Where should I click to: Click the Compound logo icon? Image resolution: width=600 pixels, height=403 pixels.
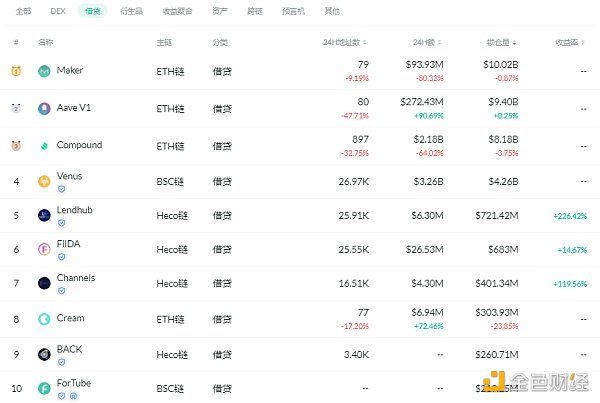44,146
